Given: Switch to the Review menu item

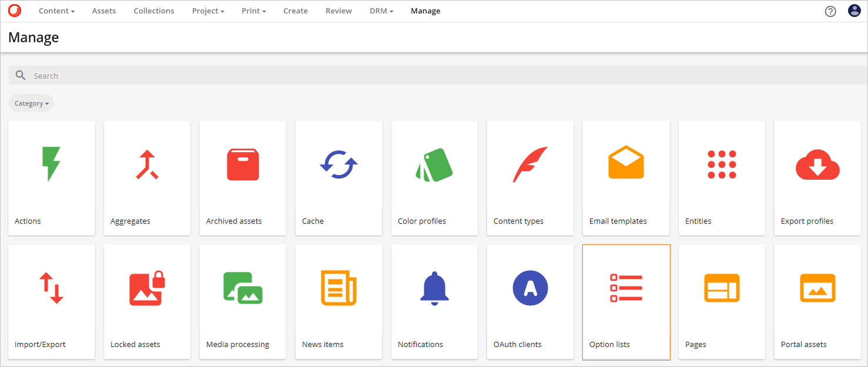Looking at the screenshot, I should pyautogui.click(x=339, y=11).
